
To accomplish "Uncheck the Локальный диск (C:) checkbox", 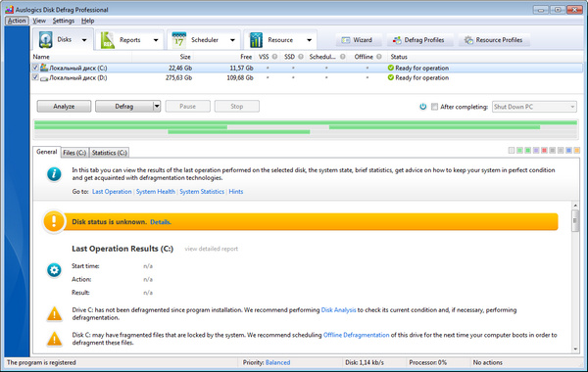I will (35, 68).
